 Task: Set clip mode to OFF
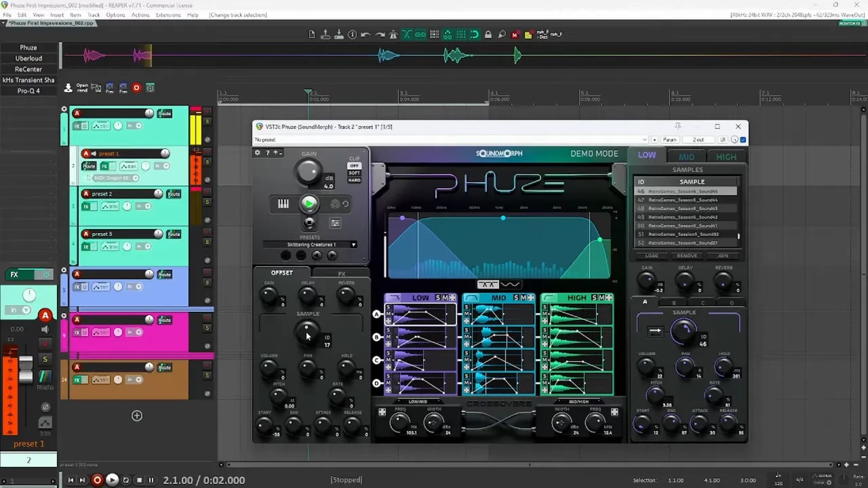pyautogui.click(x=354, y=166)
